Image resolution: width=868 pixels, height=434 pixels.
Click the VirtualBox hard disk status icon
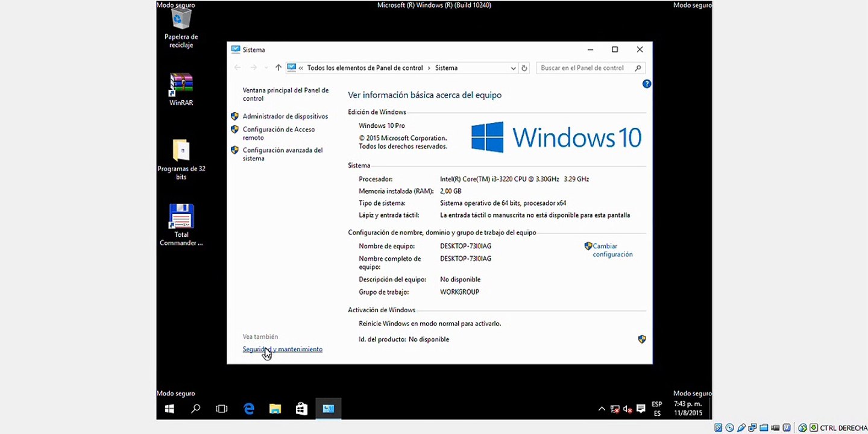[x=718, y=428]
